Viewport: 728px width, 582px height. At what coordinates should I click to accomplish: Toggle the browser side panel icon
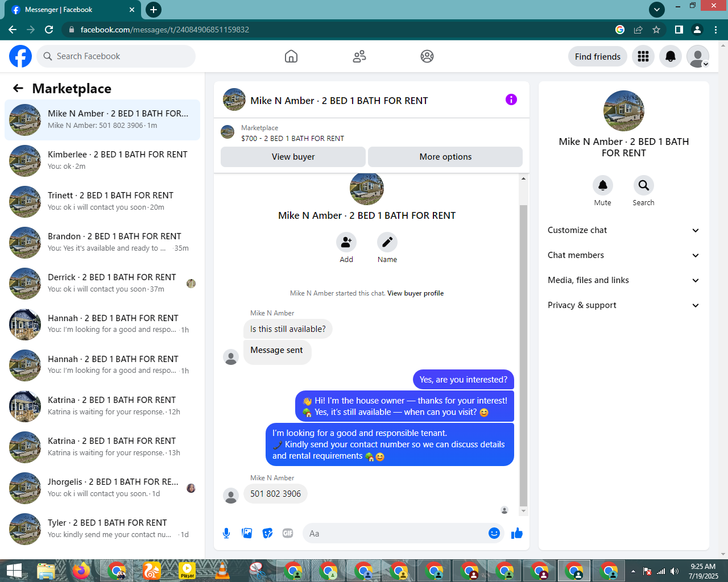679,30
